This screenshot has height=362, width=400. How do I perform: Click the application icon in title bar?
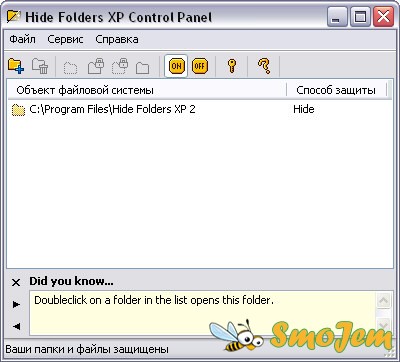click(14, 16)
